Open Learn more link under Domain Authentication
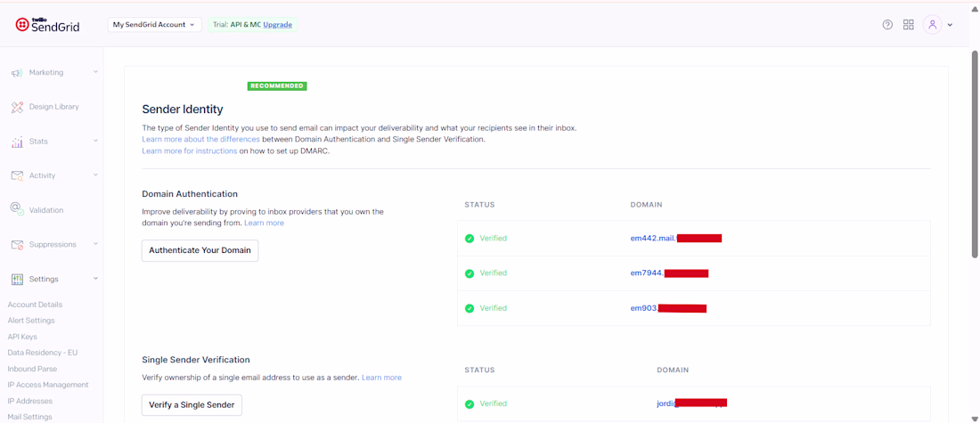This screenshot has height=423, width=980. pyautogui.click(x=264, y=223)
